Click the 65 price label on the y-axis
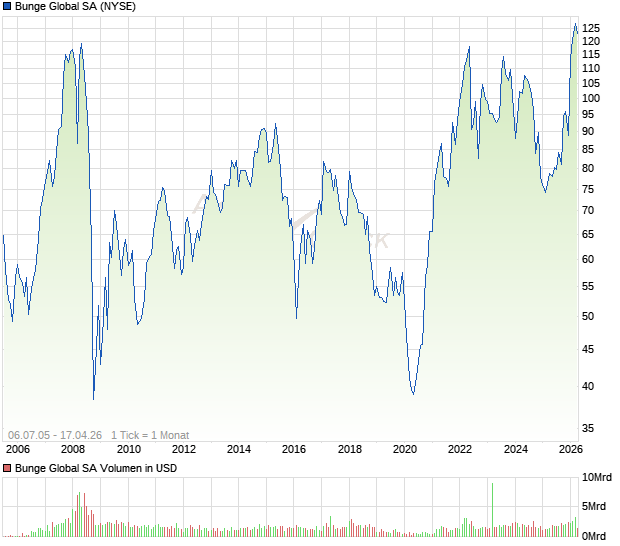This screenshot has width=620, height=546. pos(588,234)
